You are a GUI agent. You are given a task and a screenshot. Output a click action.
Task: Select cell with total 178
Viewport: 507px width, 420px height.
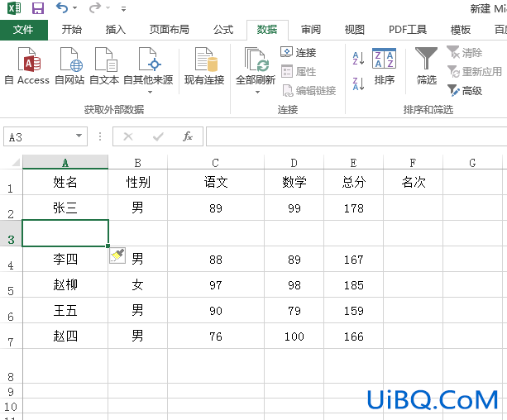[353, 208]
